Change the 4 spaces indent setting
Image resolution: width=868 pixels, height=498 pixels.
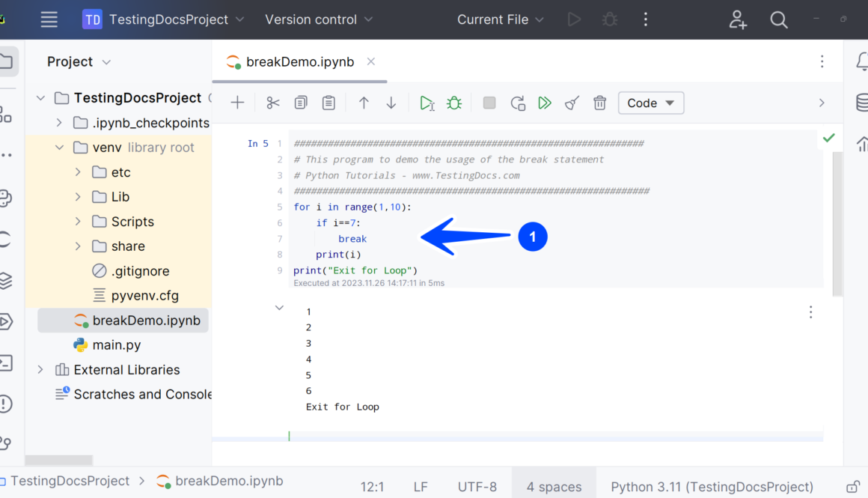point(554,486)
